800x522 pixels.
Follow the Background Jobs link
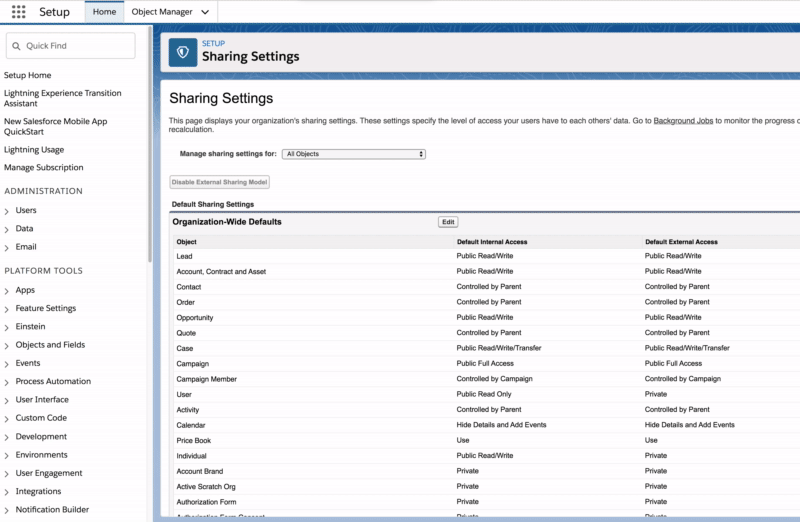[x=683, y=121]
